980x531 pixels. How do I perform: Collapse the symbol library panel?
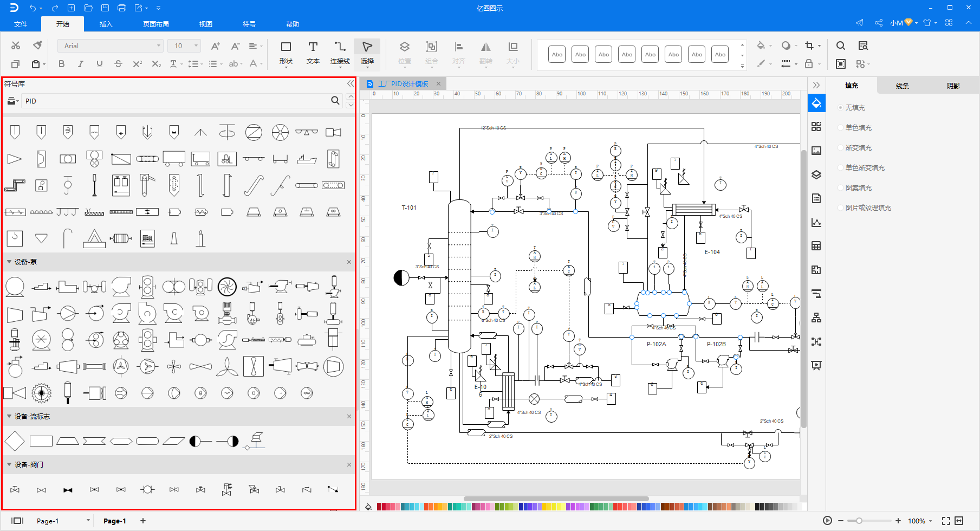[350, 83]
